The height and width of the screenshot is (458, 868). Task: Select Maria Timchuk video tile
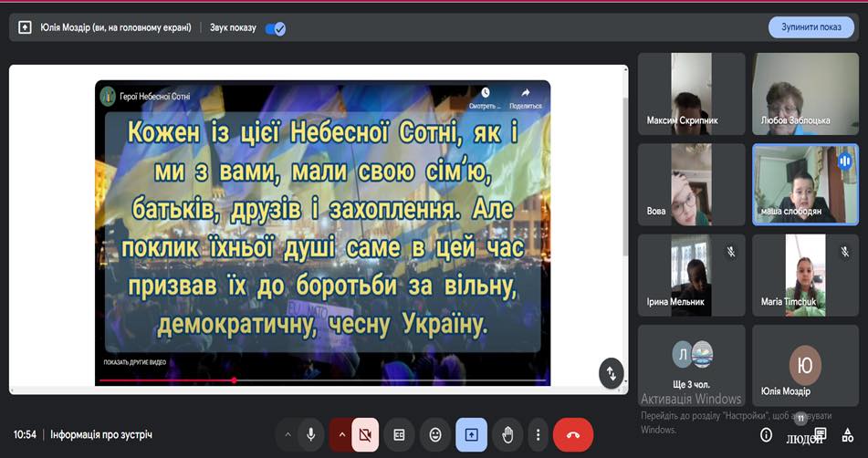pos(805,276)
